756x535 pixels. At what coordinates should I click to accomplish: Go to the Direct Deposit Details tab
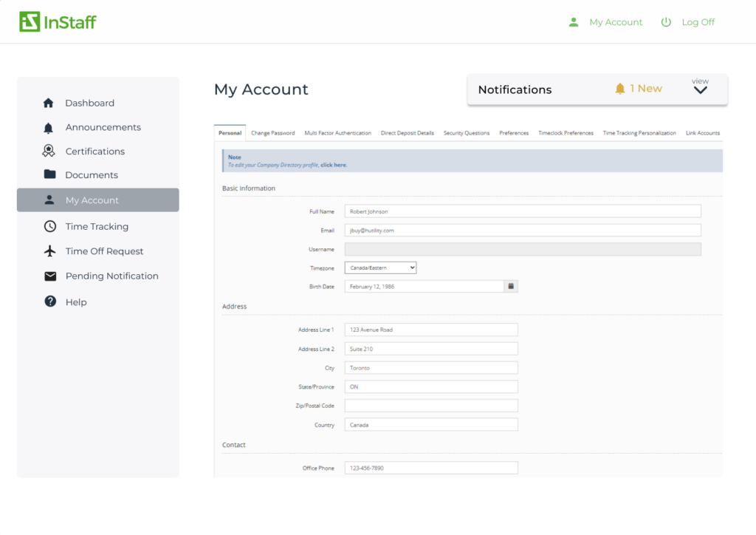[408, 133]
